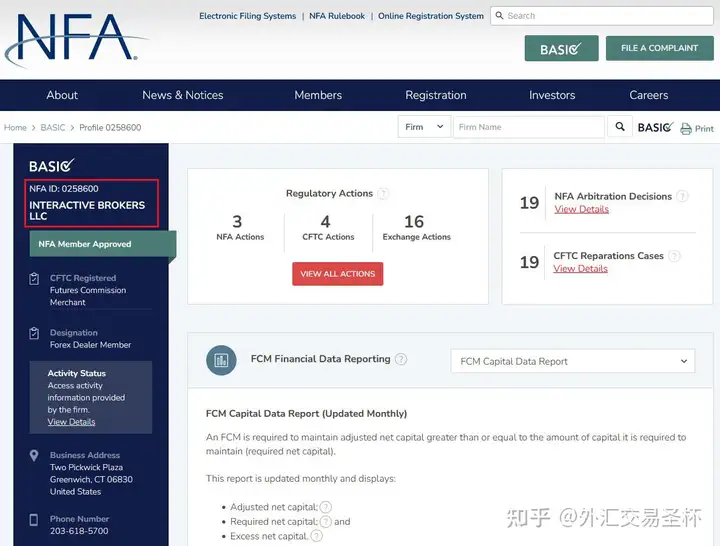
Task: Click the Forex Dealer Member designation text
Action: 90,345
